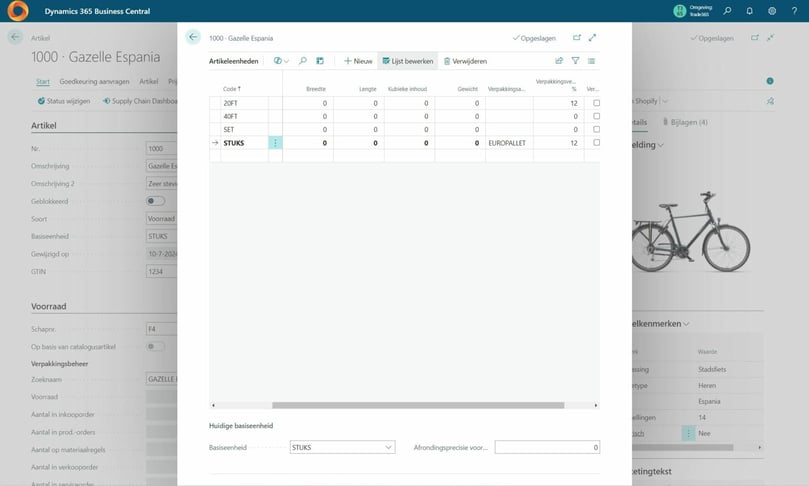Viewport: 809px width, 486px height.
Task: Click the scroll right arrow of the list
Action: 596,406
